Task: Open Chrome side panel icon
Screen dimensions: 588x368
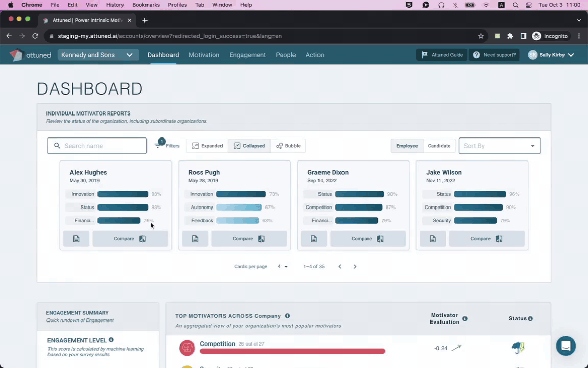Action: pos(523,36)
